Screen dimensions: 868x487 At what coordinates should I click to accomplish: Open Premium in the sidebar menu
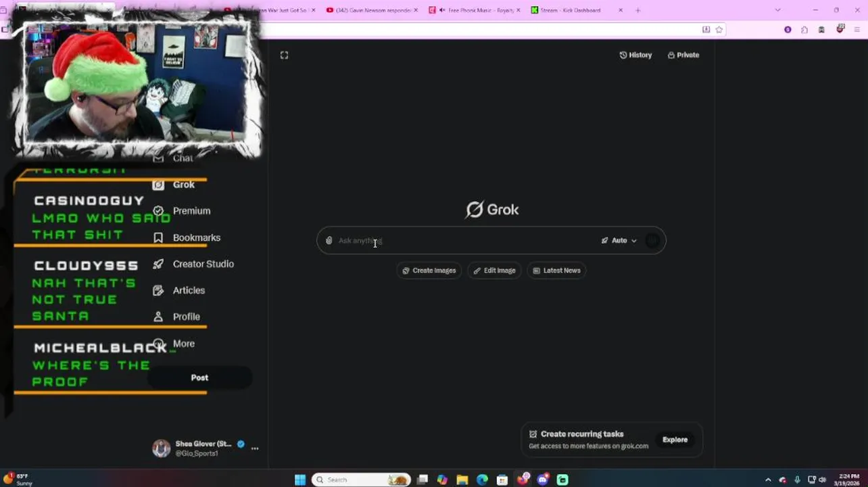(x=191, y=211)
